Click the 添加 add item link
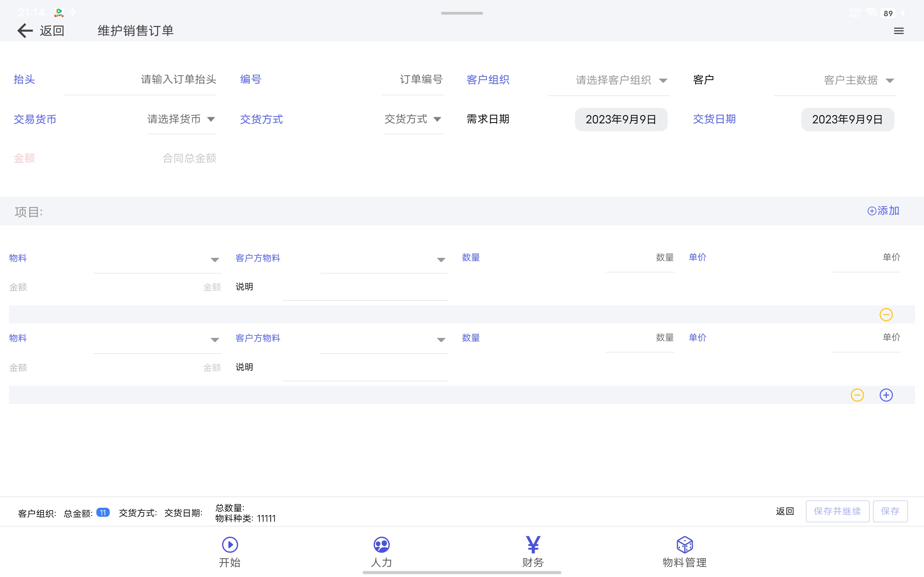The height and width of the screenshot is (577, 924). pyautogui.click(x=883, y=211)
